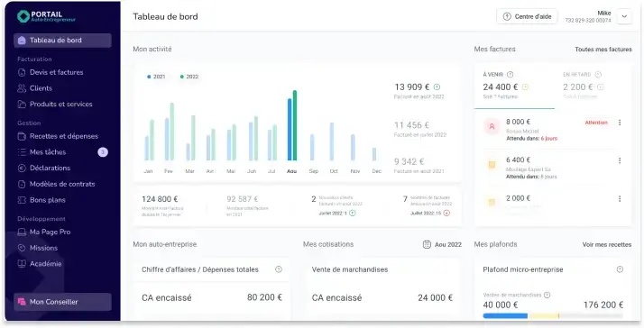Open Recettes et dépenses
644x328 pixels.
pos(58,136)
